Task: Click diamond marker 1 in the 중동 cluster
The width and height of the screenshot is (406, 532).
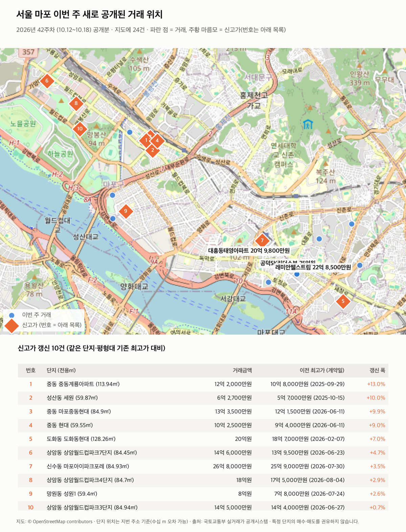Action: pos(146,140)
